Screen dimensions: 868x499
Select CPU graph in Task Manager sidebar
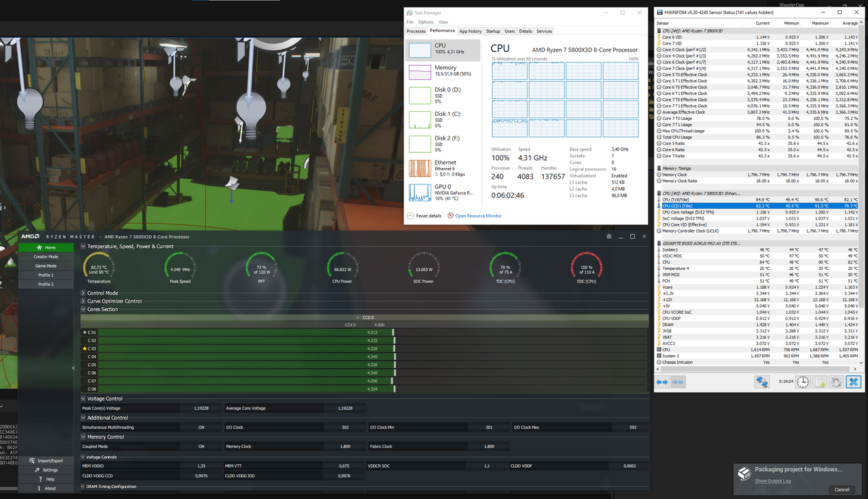(442, 49)
